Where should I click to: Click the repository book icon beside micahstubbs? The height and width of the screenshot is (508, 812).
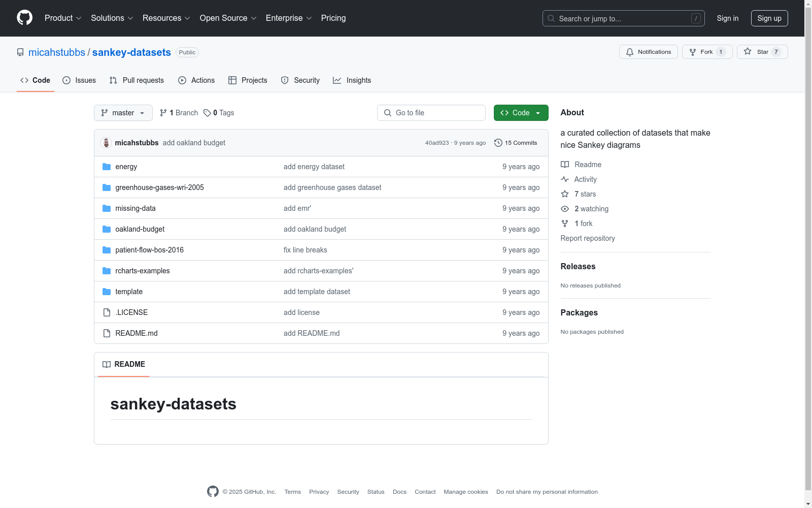[20, 52]
